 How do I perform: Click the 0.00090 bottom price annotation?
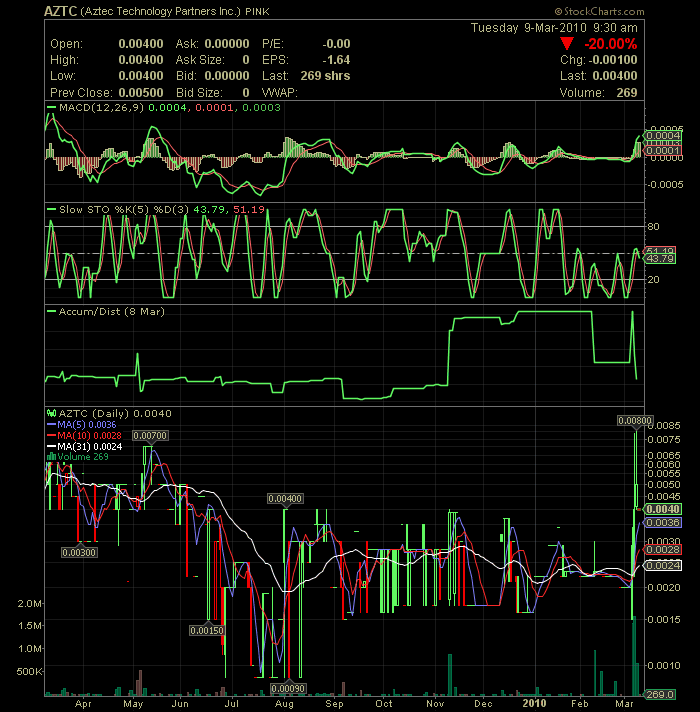(x=288, y=689)
